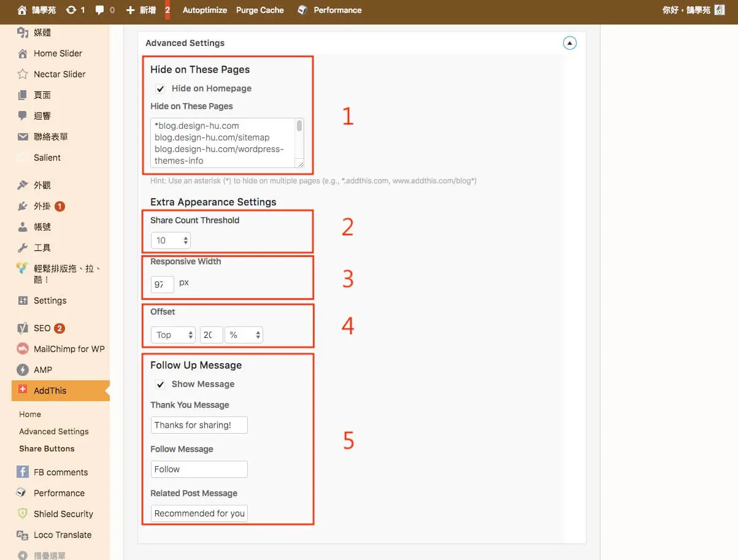738x560 pixels.
Task: Collapse the Advanced Settings panel arrow
Action: pos(570,43)
